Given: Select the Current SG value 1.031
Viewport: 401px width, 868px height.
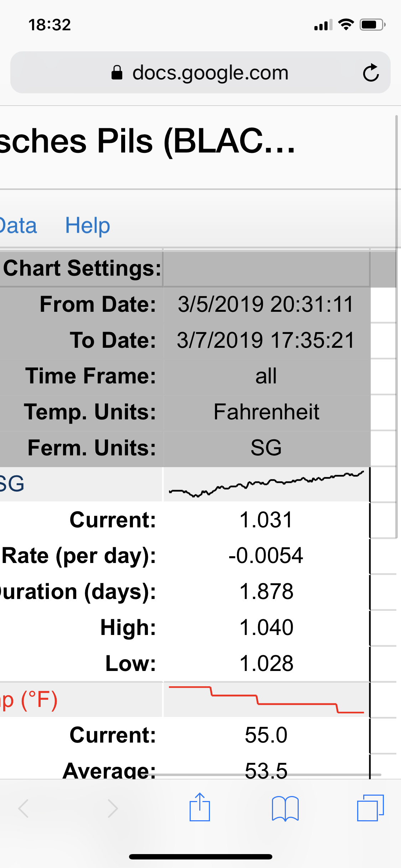Looking at the screenshot, I should point(266,520).
